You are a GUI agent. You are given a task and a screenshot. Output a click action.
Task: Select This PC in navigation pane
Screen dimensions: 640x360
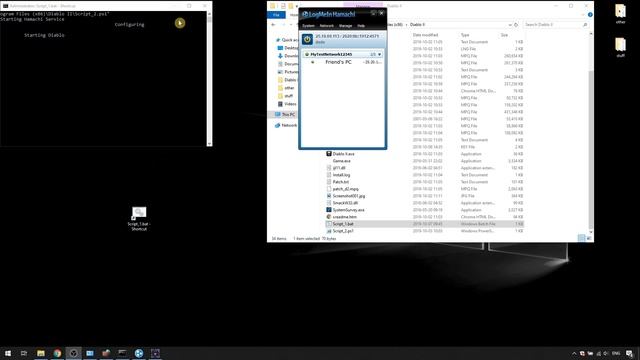coord(285,114)
